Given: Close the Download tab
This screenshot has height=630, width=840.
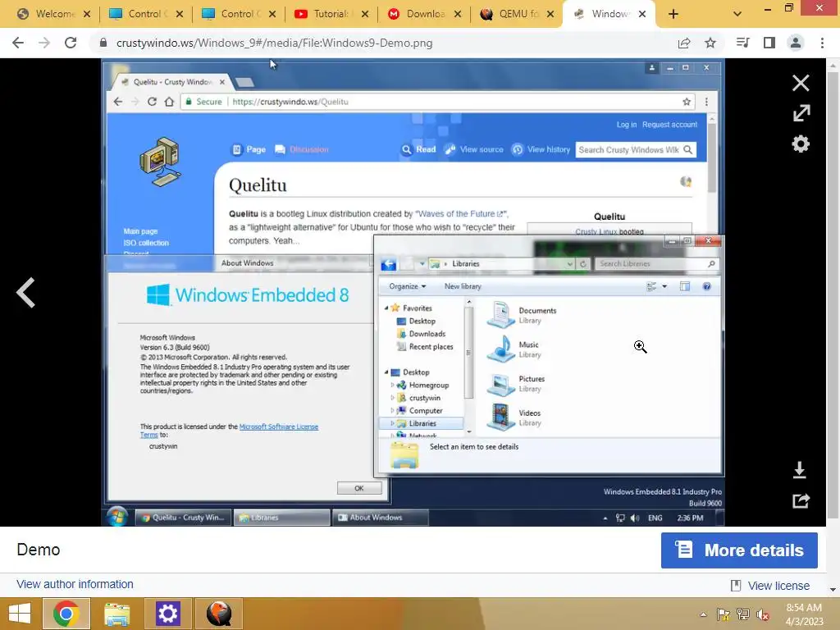Looking at the screenshot, I should [458, 15].
